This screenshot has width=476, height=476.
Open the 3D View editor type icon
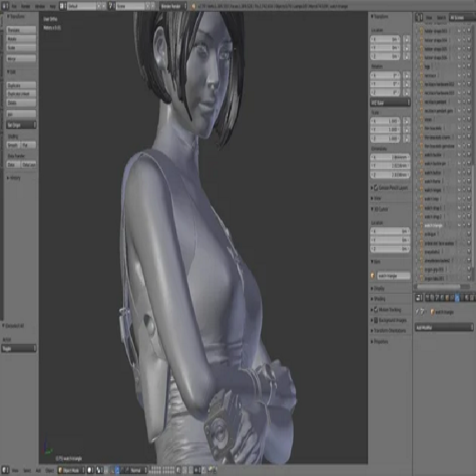point(5,470)
